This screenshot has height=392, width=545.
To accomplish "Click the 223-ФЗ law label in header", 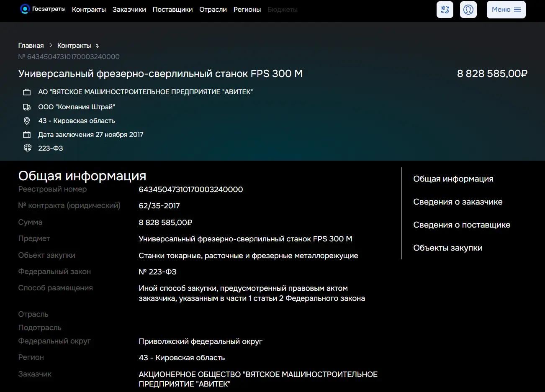I will click(x=51, y=148).
